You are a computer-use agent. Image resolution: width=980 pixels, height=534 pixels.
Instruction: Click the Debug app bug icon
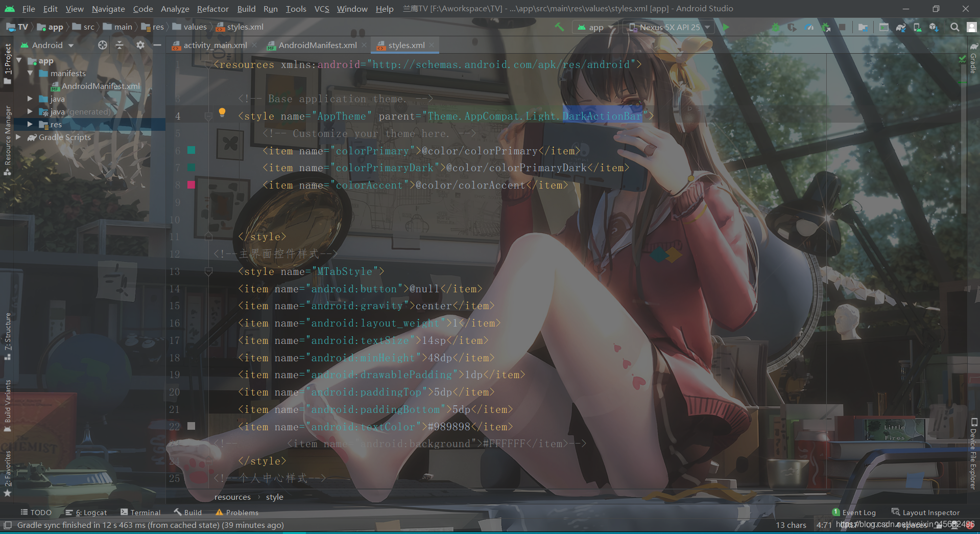(x=776, y=27)
